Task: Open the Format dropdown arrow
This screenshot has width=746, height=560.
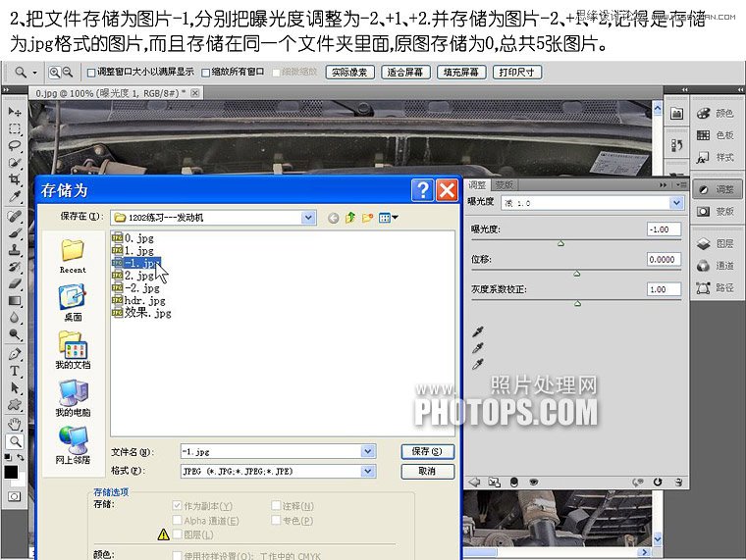Action: click(x=368, y=471)
